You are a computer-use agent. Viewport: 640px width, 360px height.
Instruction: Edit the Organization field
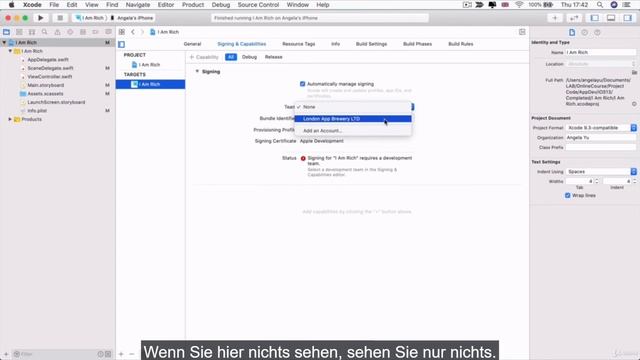tap(601, 138)
